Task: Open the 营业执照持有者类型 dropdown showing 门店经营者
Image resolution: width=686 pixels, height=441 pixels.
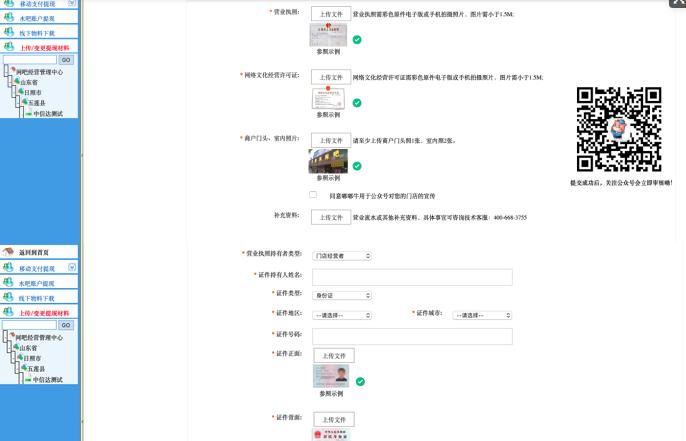Action: click(x=342, y=256)
